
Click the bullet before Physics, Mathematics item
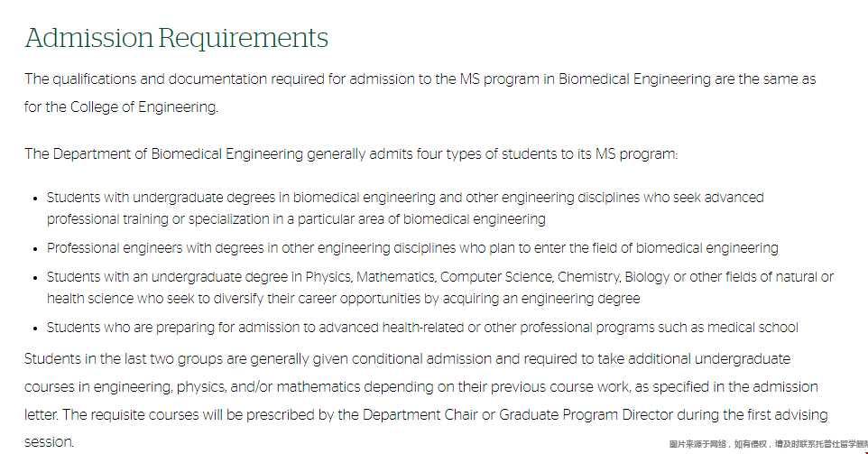tap(35, 278)
